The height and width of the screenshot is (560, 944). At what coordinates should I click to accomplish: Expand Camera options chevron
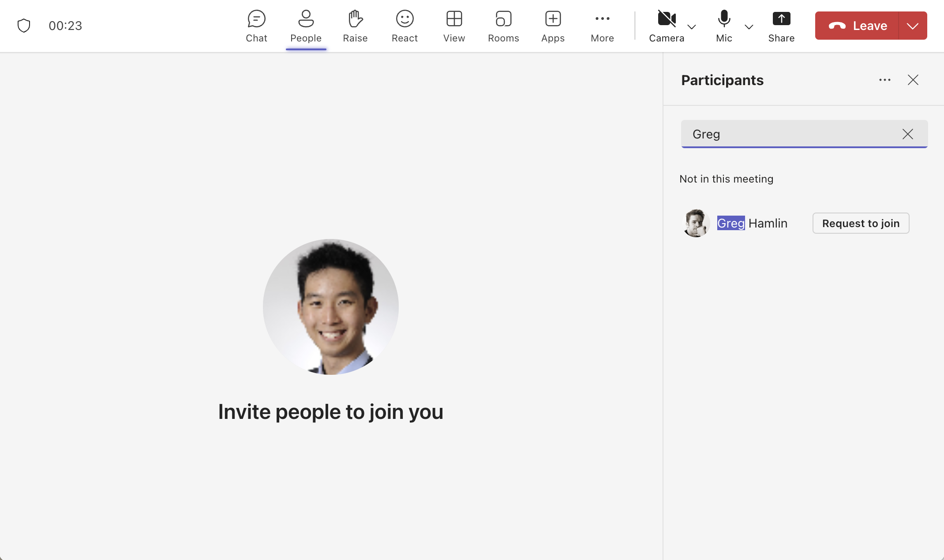(692, 27)
